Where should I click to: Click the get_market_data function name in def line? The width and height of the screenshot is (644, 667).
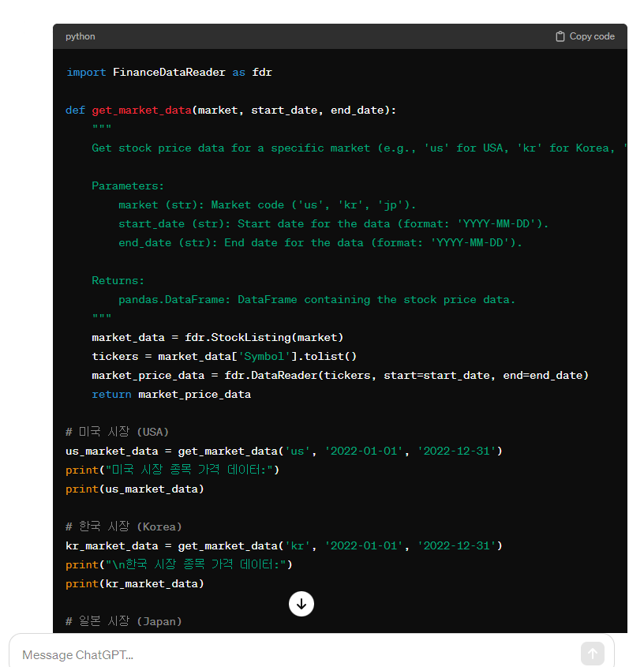pos(141,111)
